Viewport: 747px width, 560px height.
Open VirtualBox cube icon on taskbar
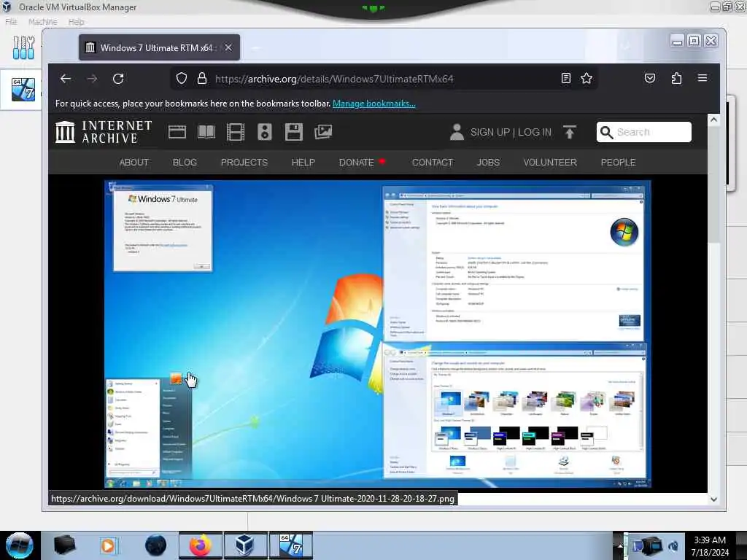244,545
